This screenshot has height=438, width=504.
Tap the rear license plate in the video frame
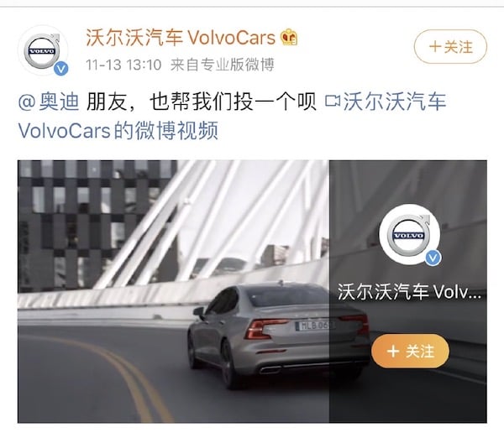click(x=315, y=326)
